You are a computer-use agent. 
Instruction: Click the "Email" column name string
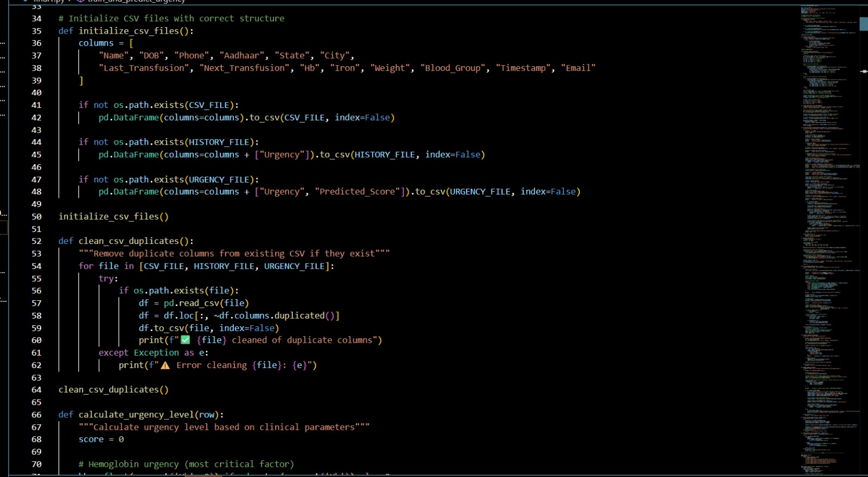tap(578, 68)
